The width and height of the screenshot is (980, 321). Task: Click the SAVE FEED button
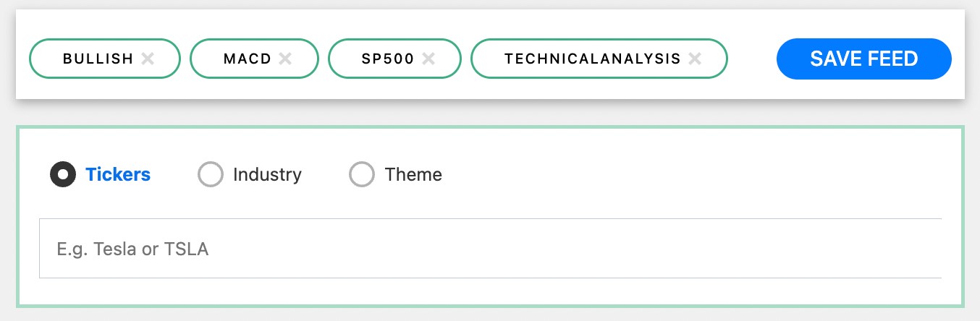click(x=863, y=59)
